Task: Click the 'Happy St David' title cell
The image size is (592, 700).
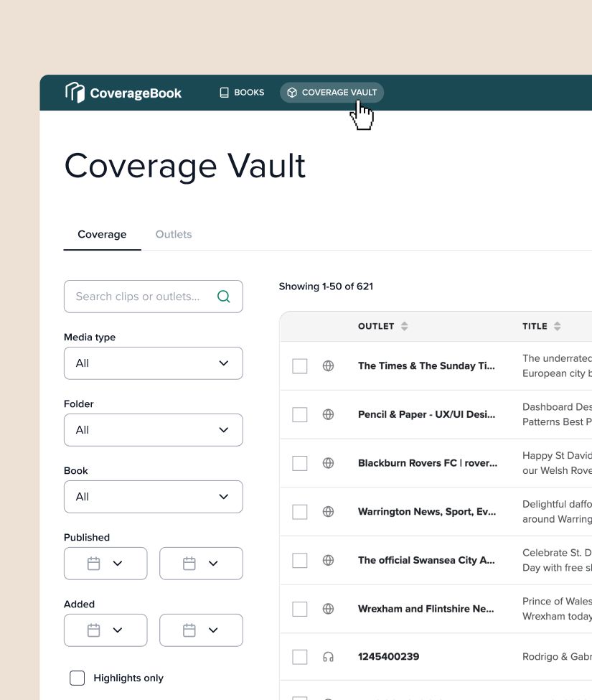Action: click(558, 463)
